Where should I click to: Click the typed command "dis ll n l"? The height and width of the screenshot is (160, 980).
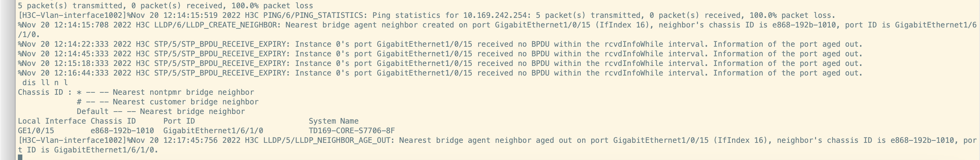point(44,82)
